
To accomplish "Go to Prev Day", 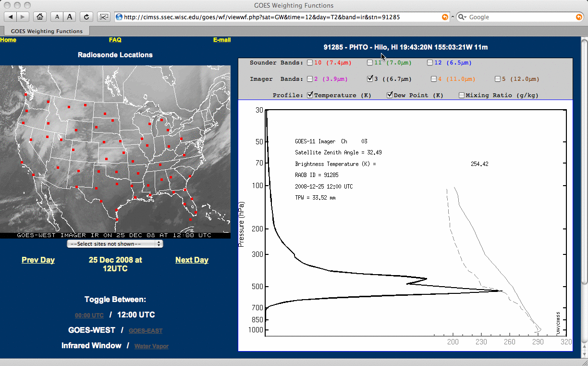I will coord(38,260).
